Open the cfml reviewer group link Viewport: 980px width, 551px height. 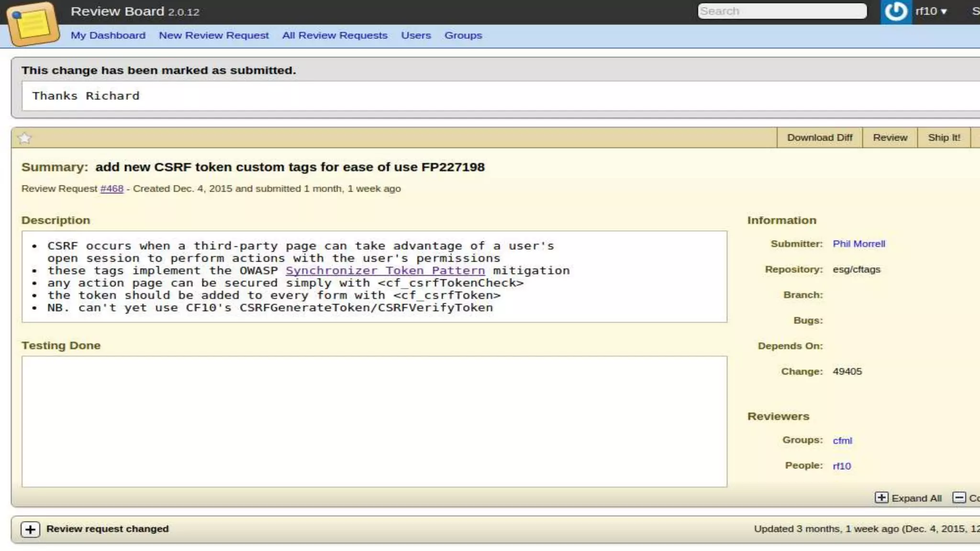point(842,441)
